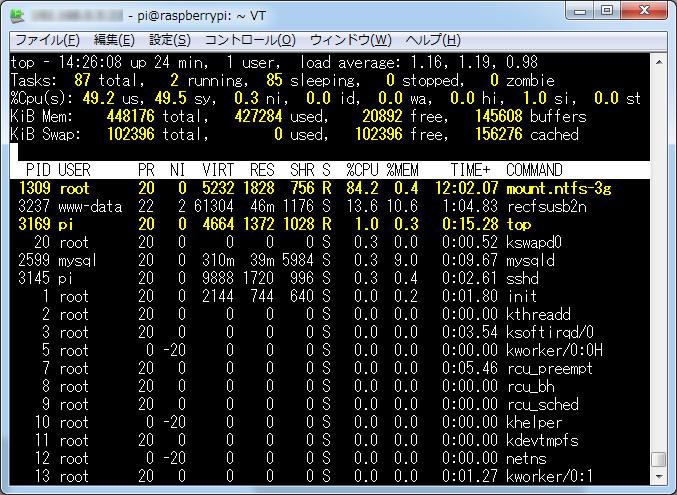Click the mysql user text
Image resolution: width=677 pixels, height=495 pixels.
click(77, 260)
